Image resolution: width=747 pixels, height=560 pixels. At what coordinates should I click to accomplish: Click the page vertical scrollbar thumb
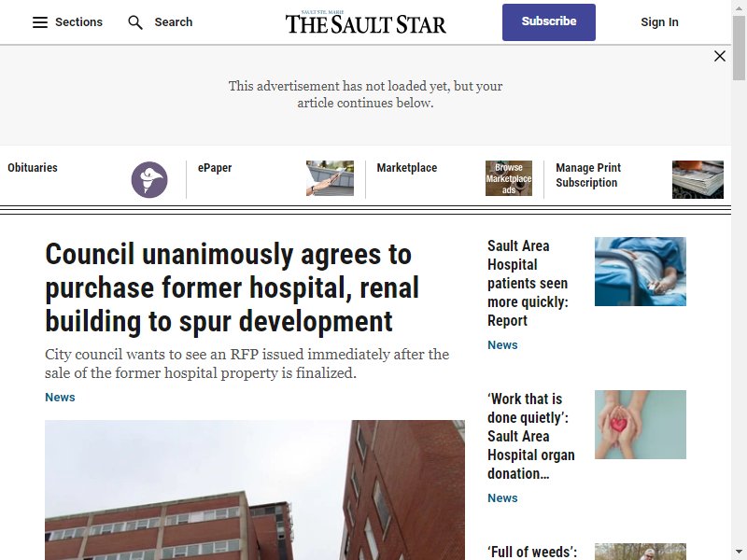[739, 47]
